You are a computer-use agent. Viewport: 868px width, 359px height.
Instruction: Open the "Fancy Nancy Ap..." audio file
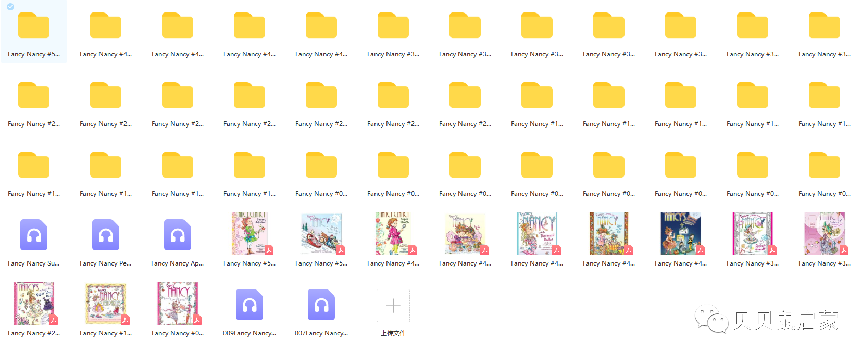[x=177, y=235]
